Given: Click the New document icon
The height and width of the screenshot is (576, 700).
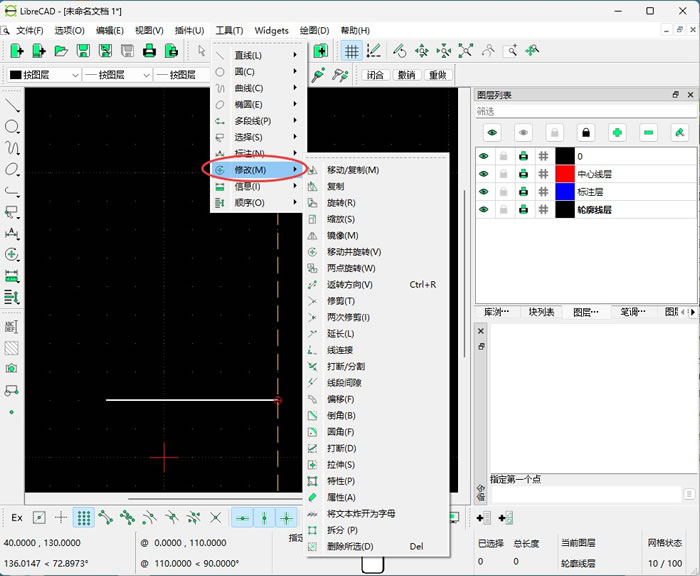Looking at the screenshot, I should (x=17, y=51).
